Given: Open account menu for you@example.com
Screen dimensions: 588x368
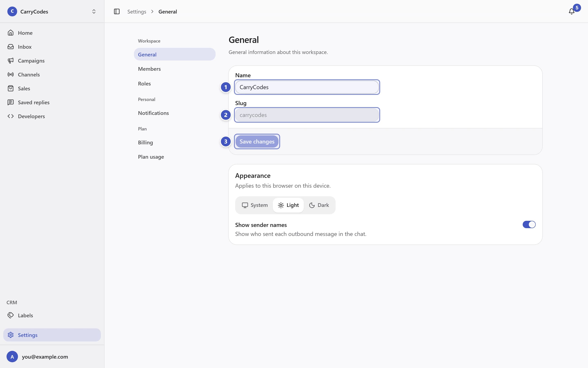Looking at the screenshot, I should 52,357.
